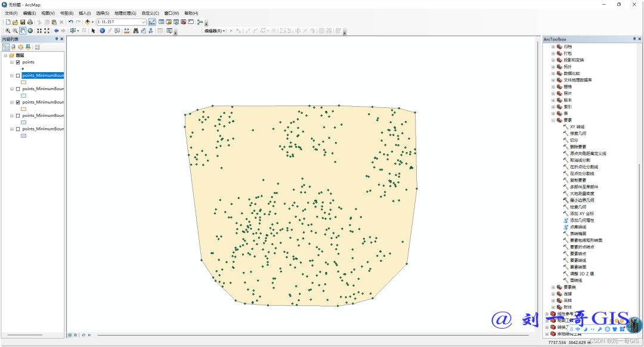Select the Zoom In tool
644x347 pixels.
8,31
